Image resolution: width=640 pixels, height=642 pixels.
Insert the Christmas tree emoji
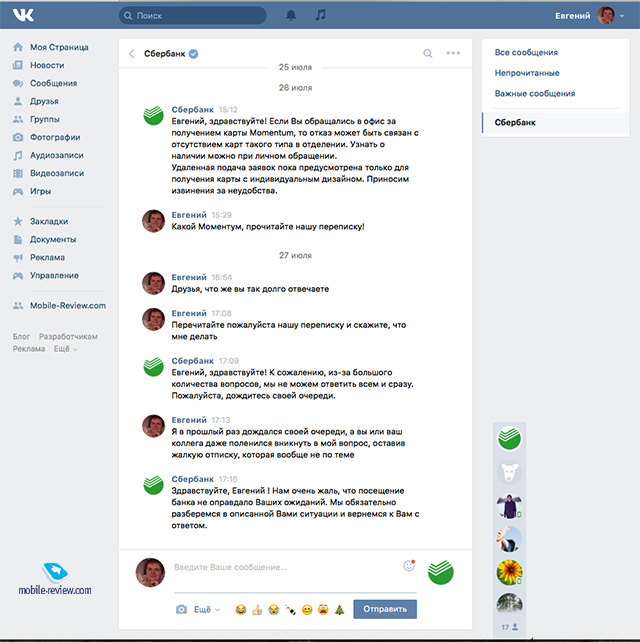click(339, 610)
